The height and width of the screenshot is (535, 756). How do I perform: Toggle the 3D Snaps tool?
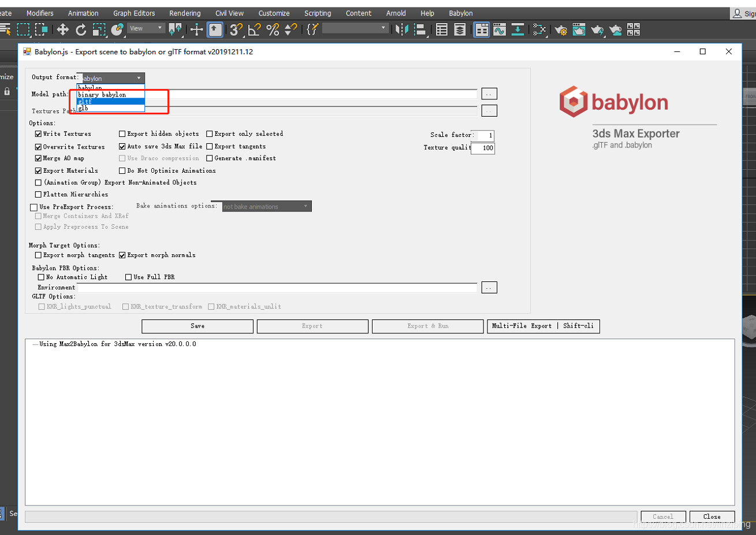click(236, 29)
